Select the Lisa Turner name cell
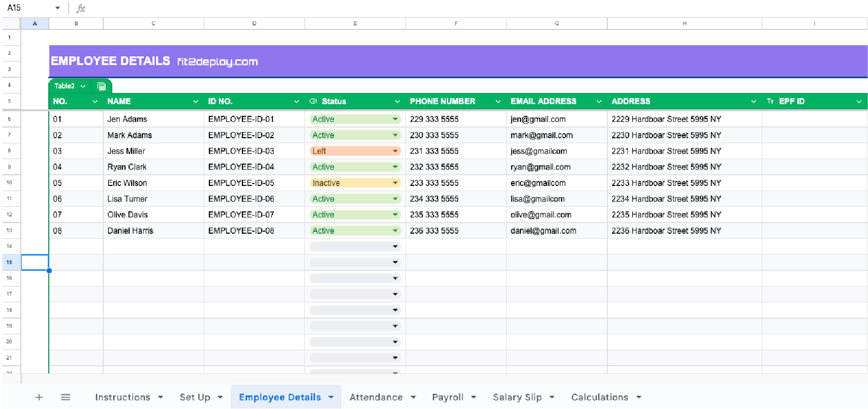Viewport: 868px width, 409px height. (153, 199)
